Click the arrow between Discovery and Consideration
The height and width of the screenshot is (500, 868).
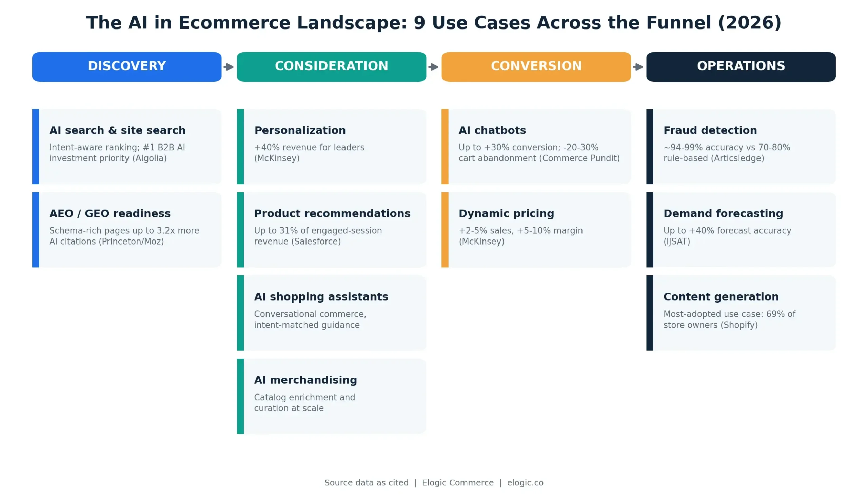(229, 66)
